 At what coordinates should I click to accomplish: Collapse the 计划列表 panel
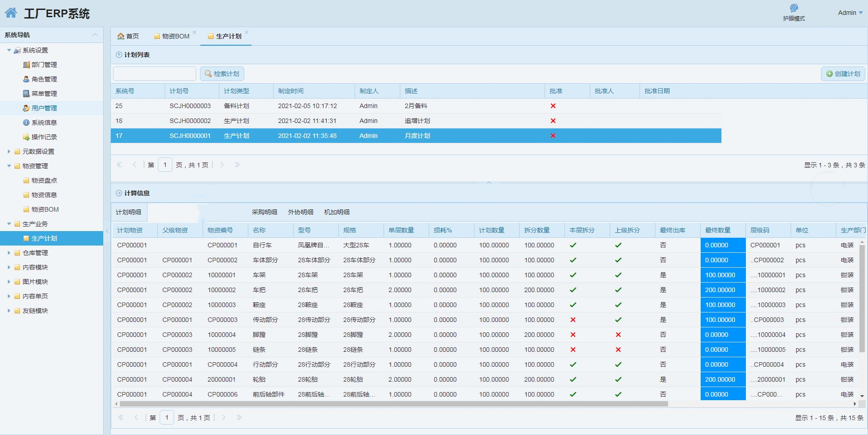(119, 55)
